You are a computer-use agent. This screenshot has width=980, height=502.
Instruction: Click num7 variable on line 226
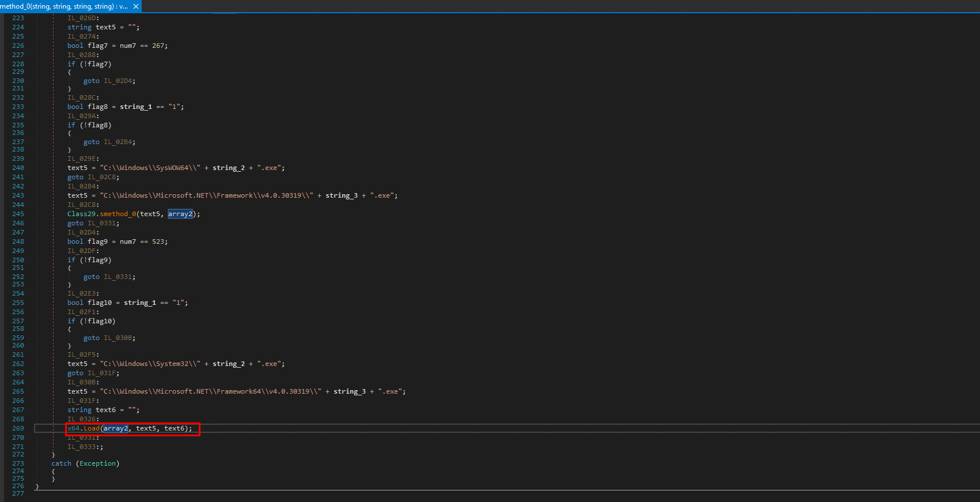click(x=128, y=46)
